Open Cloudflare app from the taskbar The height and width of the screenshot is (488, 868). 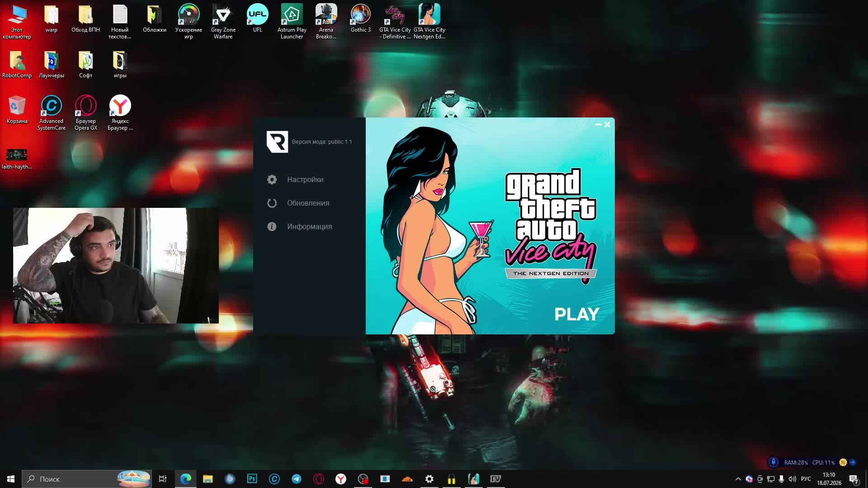(x=407, y=479)
